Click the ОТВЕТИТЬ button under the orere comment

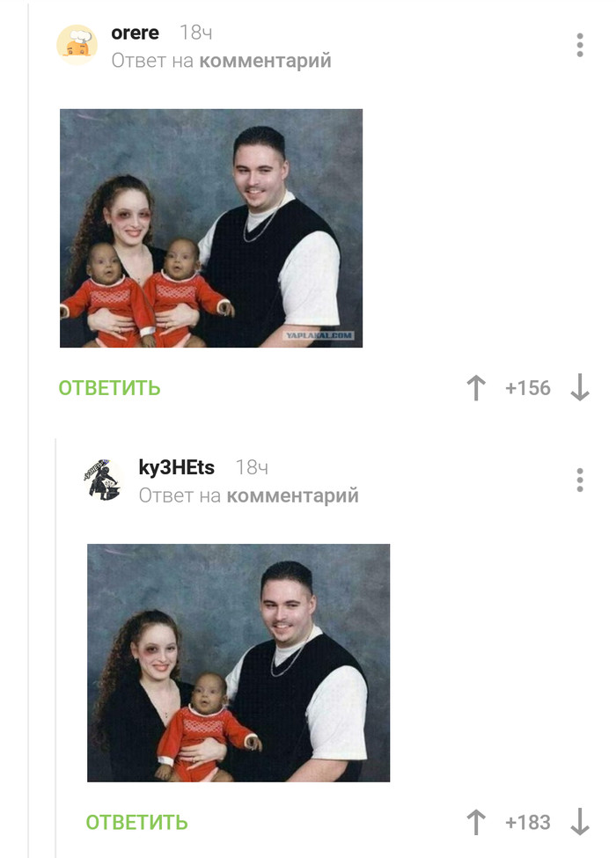[x=109, y=388]
